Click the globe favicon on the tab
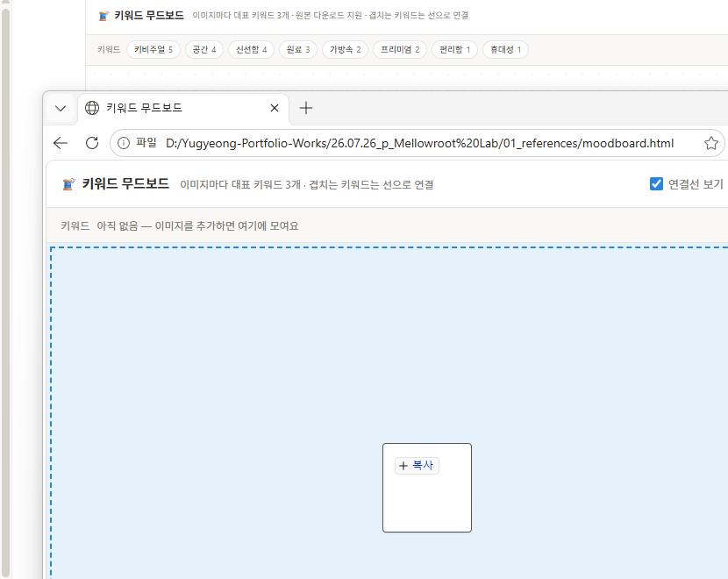The width and height of the screenshot is (728, 579). (92, 108)
